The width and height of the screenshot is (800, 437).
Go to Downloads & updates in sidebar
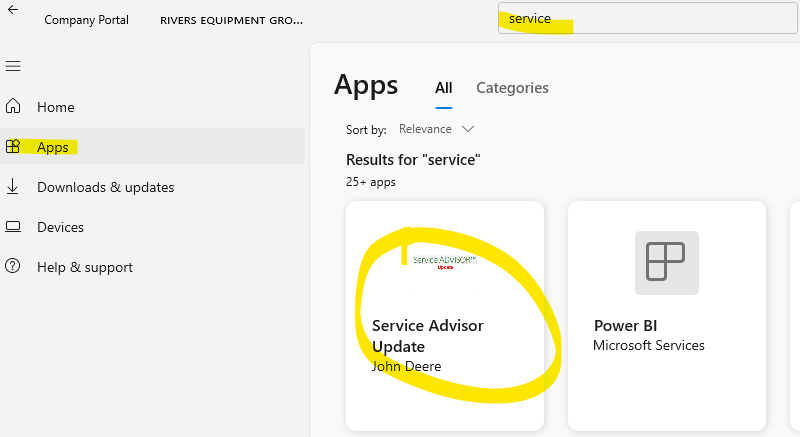(105, 187)
